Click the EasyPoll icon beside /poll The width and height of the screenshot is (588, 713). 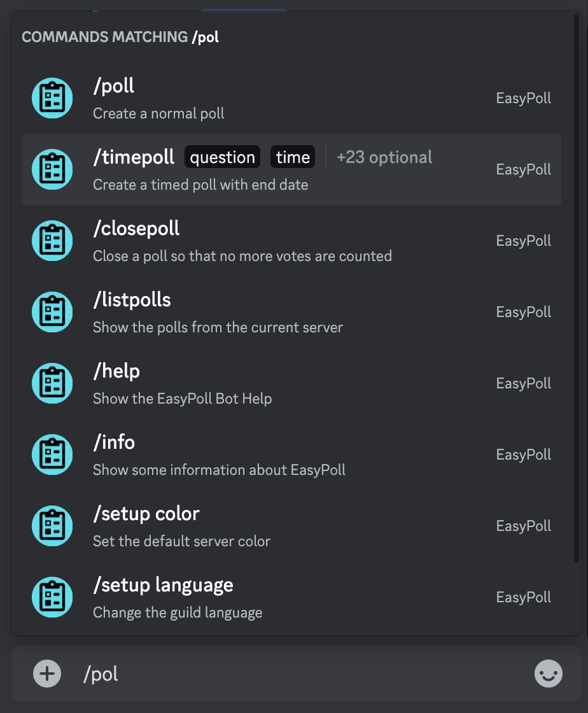[x=52, y=98]
